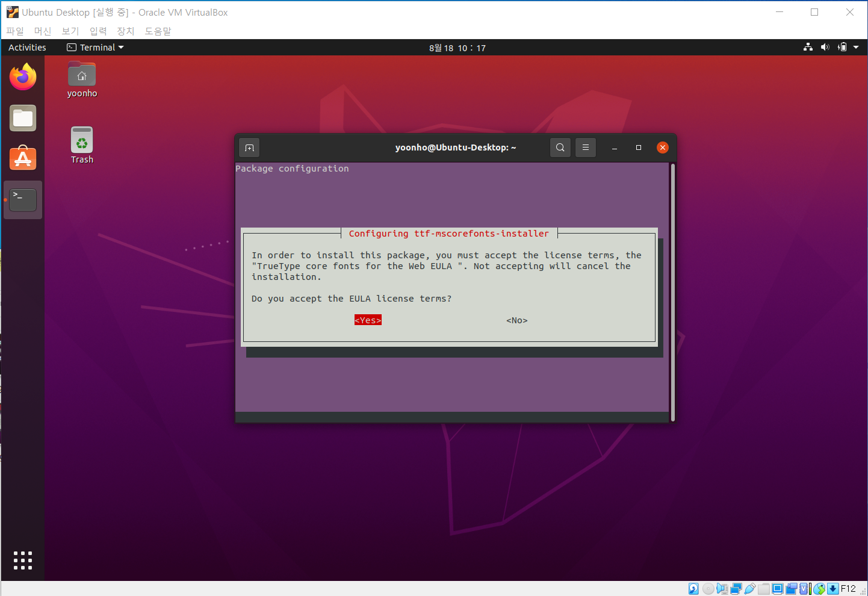Click the network adapter icon in VirtualBox status bar
Viewport: 868px width, 596px height.
point(736,589)
